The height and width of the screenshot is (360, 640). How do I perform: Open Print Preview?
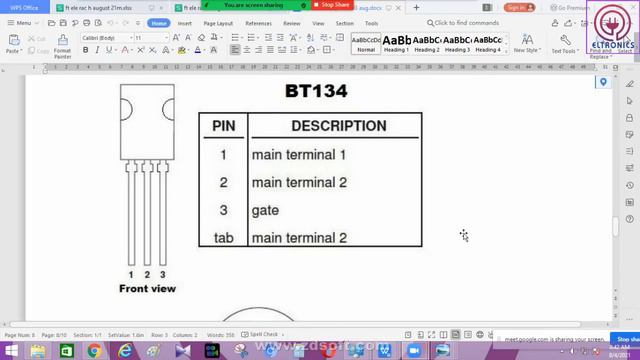(98, 23)
